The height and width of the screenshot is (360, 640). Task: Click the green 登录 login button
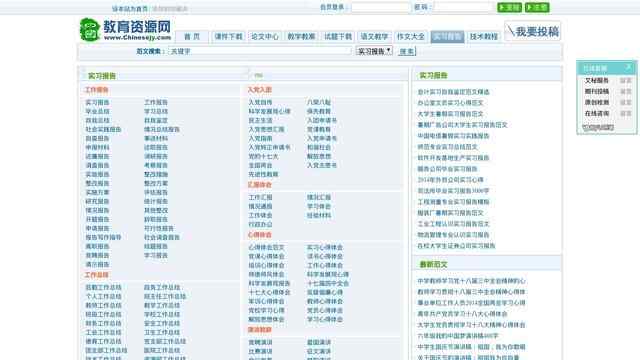point(509,7)
